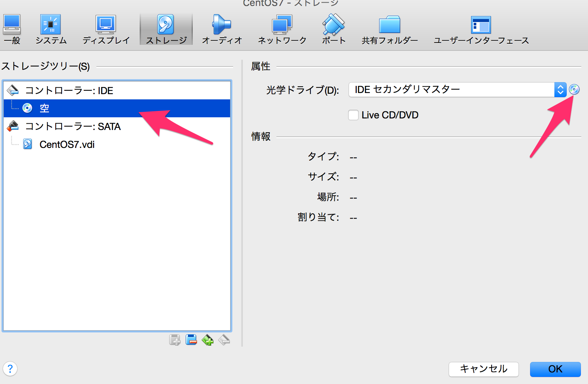Click the タイプ: label
588x384 pixels.
coord(324,157)
